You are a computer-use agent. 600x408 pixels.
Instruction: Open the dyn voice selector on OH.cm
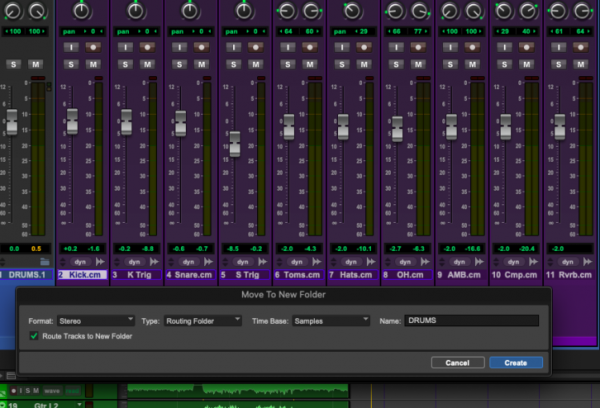click(405, 262)
